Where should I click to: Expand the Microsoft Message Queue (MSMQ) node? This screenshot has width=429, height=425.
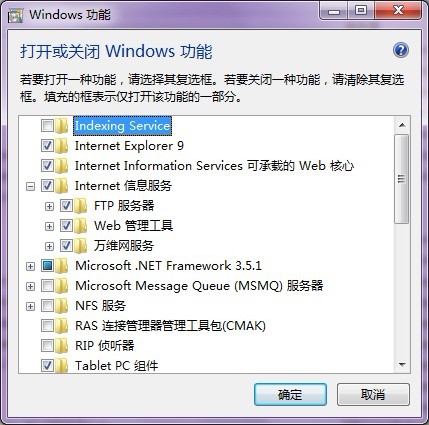pos(30,286)
